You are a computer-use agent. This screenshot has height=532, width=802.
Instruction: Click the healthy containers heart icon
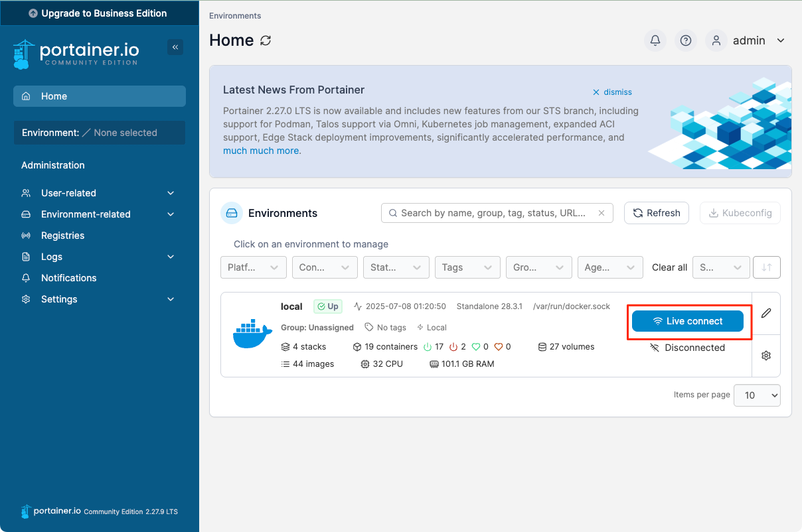[476, 347]
